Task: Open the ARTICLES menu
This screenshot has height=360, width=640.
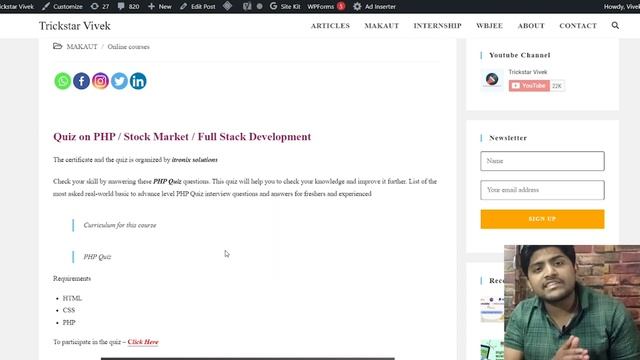Action: [x=330, y=26]
